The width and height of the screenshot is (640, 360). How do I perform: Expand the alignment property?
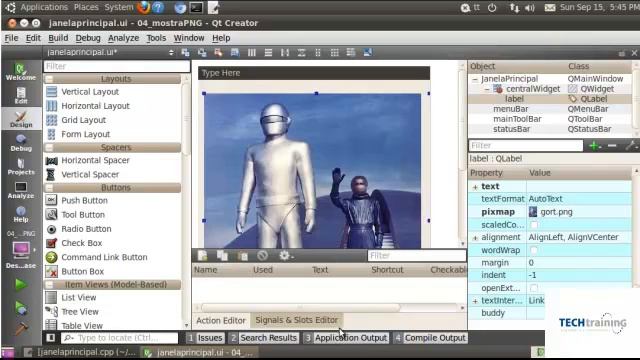point(475,238)
